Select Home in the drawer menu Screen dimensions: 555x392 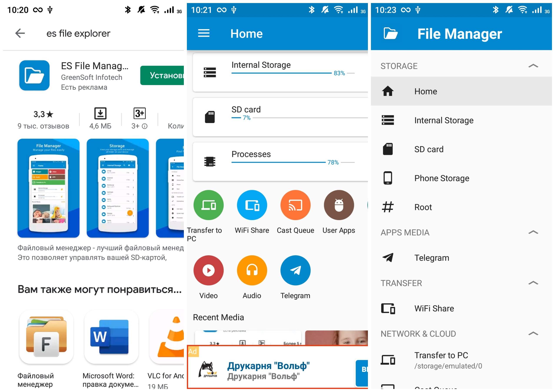[x=461, y=91]
